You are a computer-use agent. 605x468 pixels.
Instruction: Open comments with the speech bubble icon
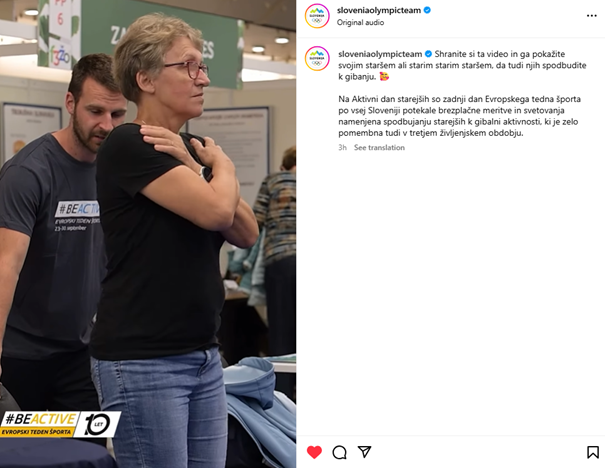point(339,452)
